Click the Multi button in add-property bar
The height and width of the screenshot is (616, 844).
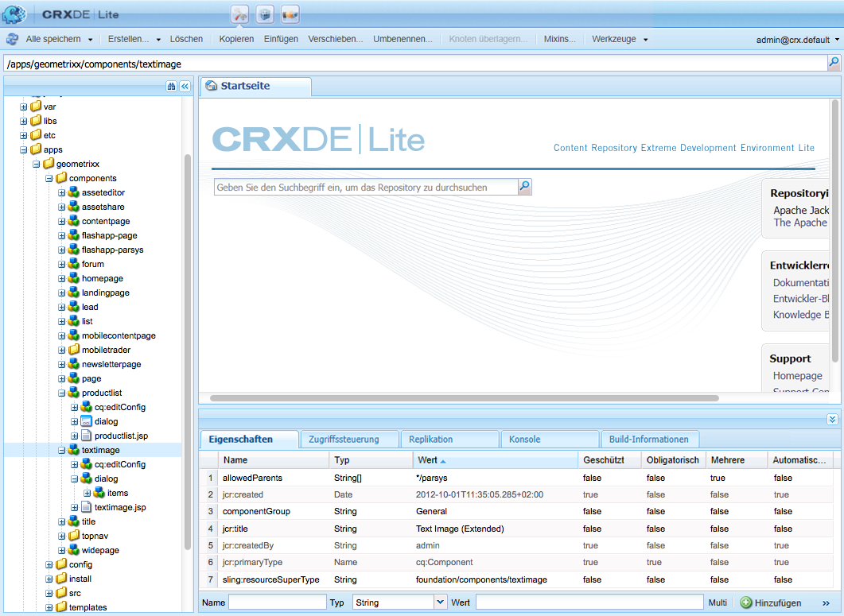[718, 602]
